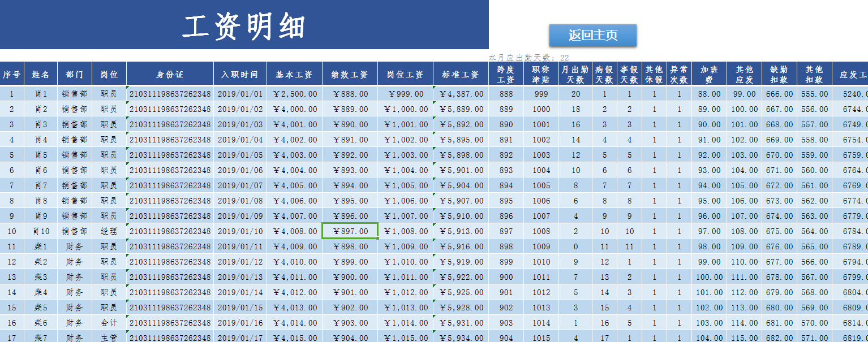Select position salary cell ¥1,012.00

click(x=405, y=292)
